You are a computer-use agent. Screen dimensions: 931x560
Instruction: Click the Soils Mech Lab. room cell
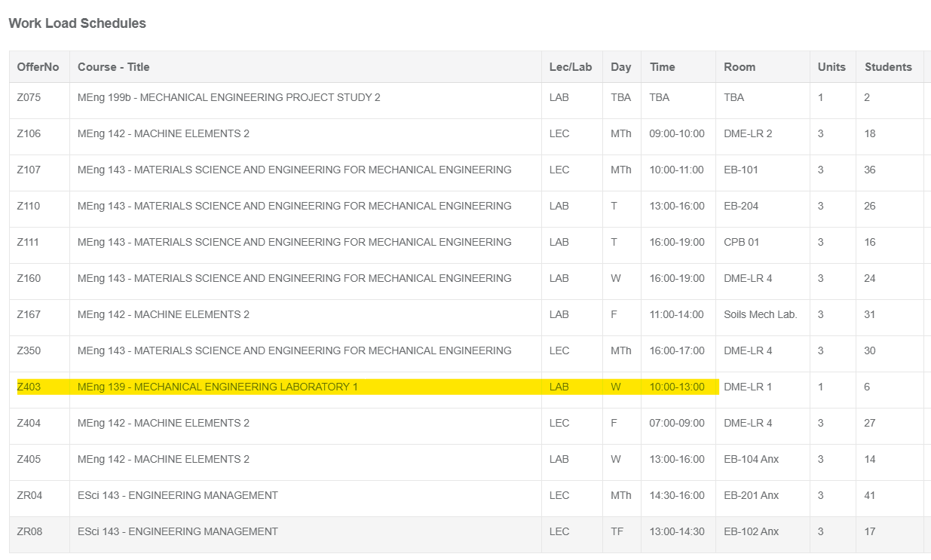click(760, 314)
